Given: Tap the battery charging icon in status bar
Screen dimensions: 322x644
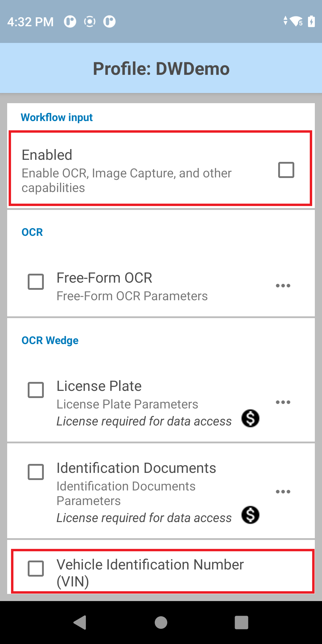Looking at the screenshot, I should tap(311, 21).
